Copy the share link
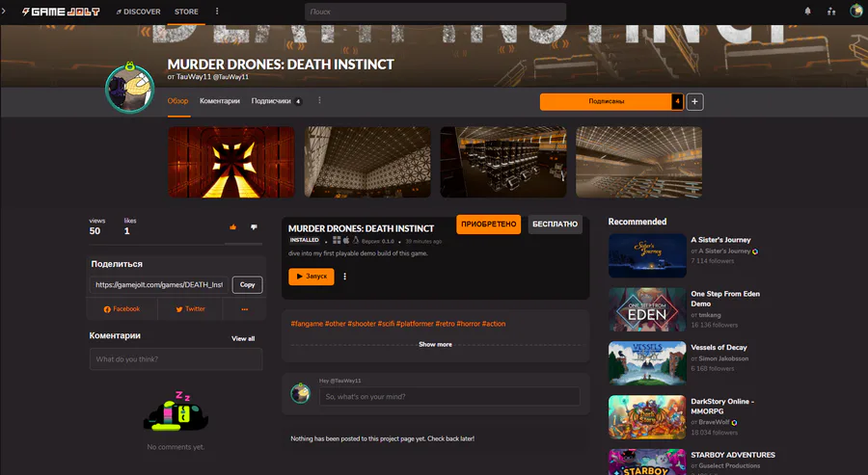The width and height of the screenshot is (868, 475). [x=248, y=285]
